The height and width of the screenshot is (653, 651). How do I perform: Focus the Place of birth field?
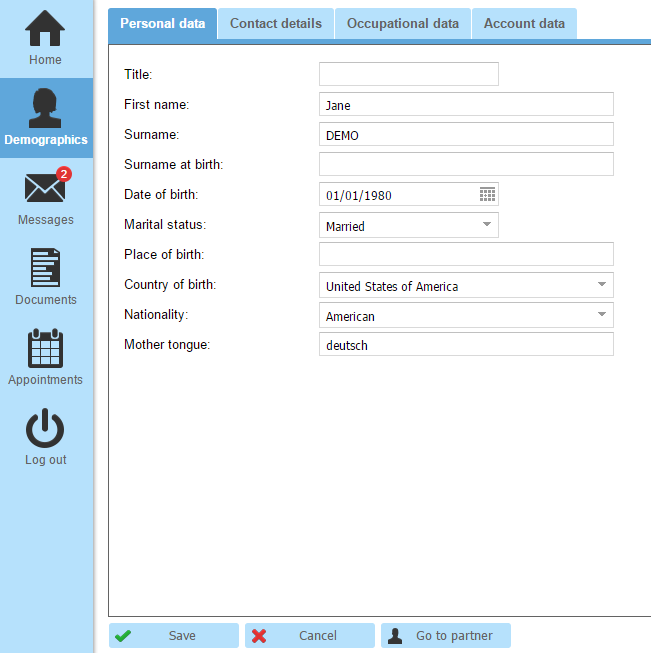click(x=466, y=254)
